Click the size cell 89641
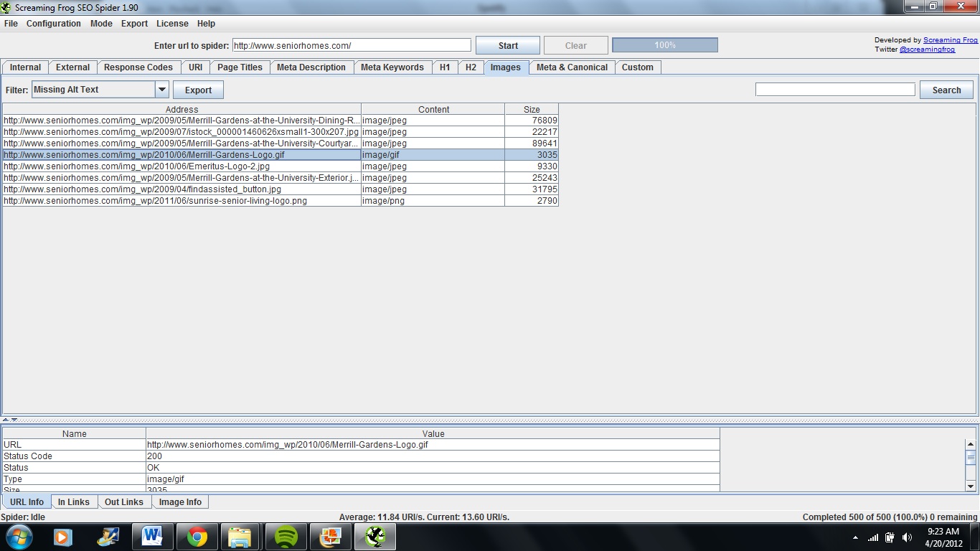Screen dimensions: 980x551 click(532, 143)
